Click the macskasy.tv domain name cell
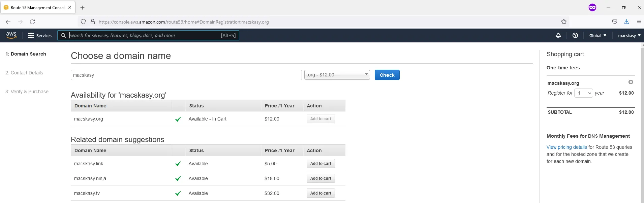Image resolution: width=644 pixels, height=203 pixels. [87, 193]
